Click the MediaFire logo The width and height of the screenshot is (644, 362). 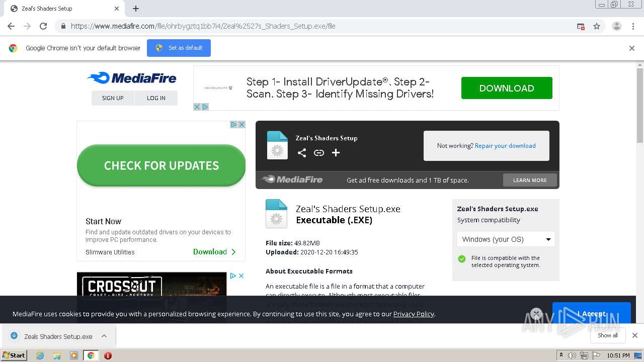(x=132, y=78)
